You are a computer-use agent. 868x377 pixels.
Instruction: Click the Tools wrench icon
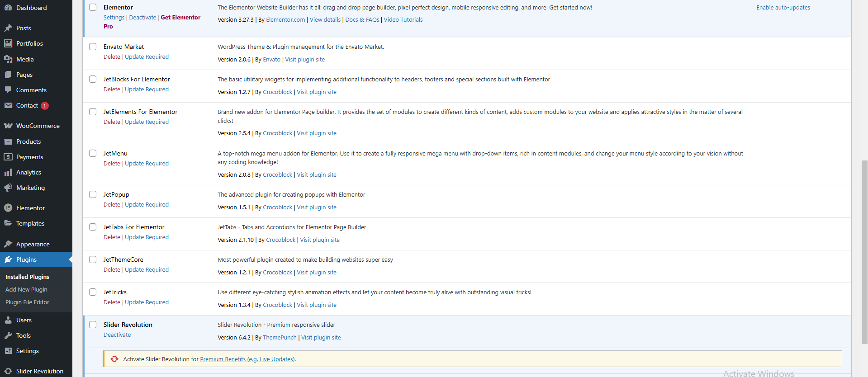point(8,335)
